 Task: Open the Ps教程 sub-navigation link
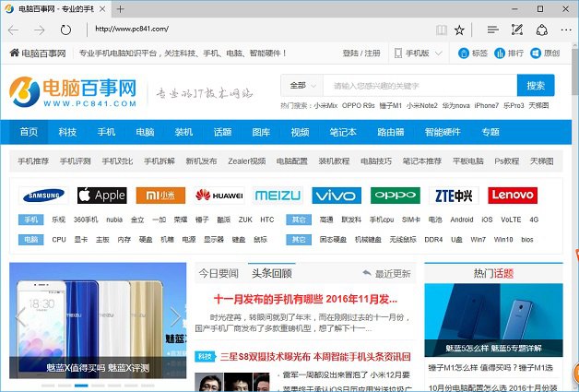(x=507, y=161)
